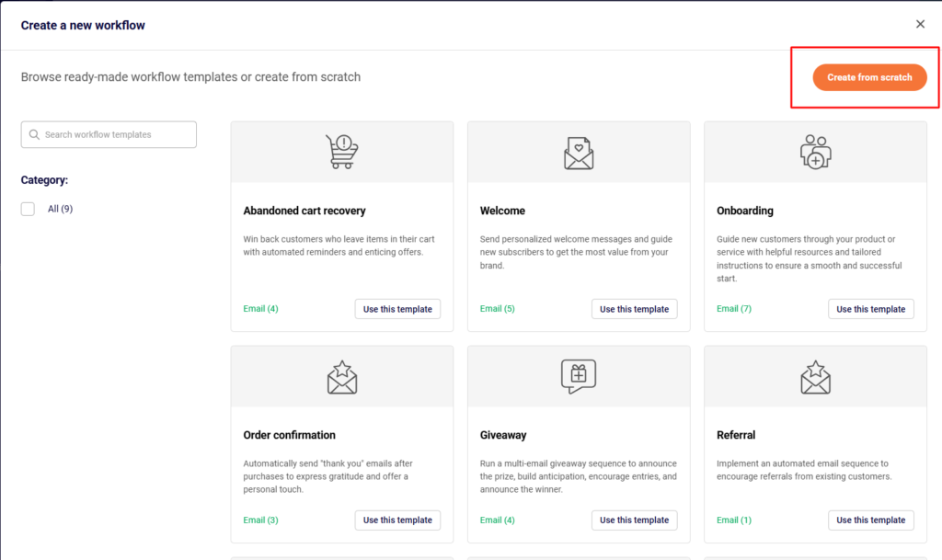
Task: Use the Giveaway template
Action: pos(634,520)
